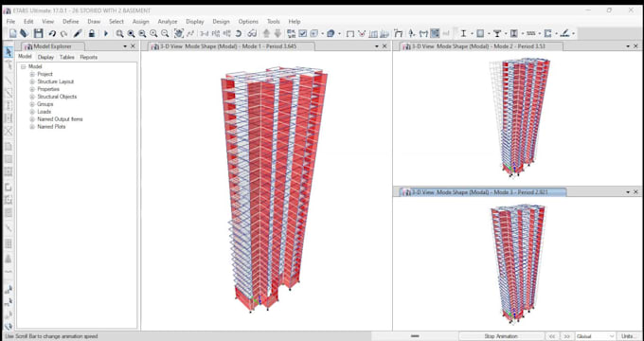Adjust animation speed slider in status bar
Screen dimensions: 644x341
(x=415, y=336)
